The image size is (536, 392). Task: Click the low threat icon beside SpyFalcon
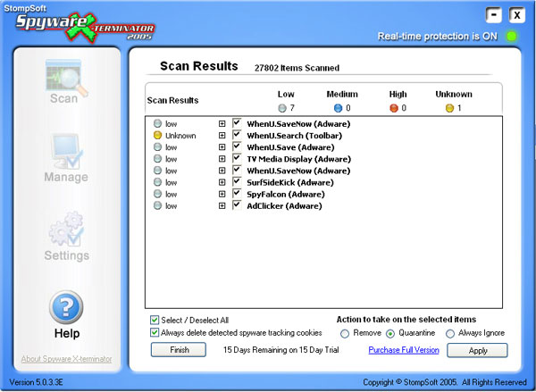(x=157, y=194)
